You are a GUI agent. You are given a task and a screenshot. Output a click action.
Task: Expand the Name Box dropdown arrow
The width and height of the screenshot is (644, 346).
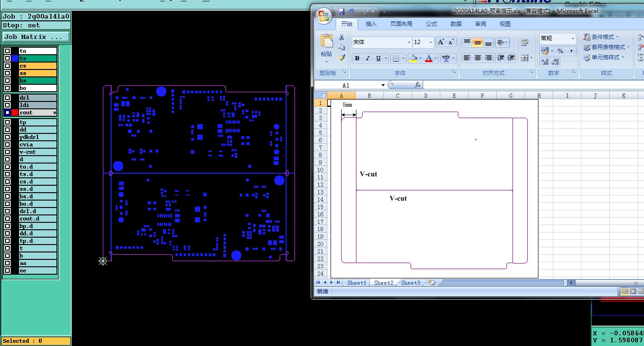point(383,85)
